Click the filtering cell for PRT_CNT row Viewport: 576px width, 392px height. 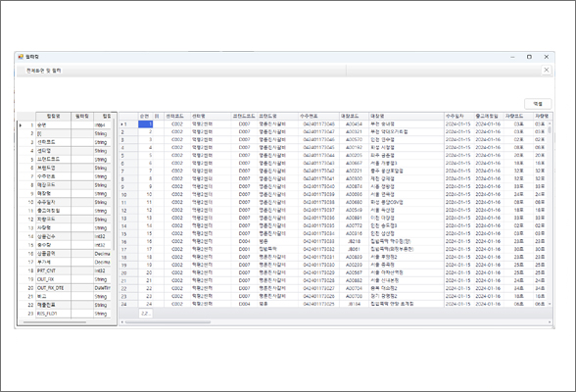click(x=82, y=270)
